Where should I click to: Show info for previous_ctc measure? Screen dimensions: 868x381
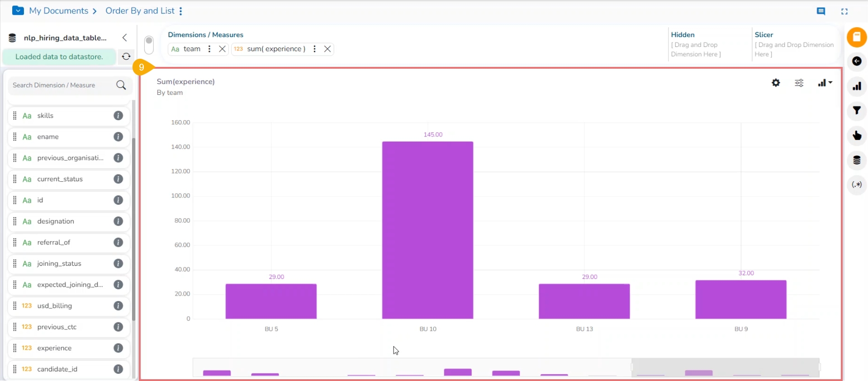(119, 327)
